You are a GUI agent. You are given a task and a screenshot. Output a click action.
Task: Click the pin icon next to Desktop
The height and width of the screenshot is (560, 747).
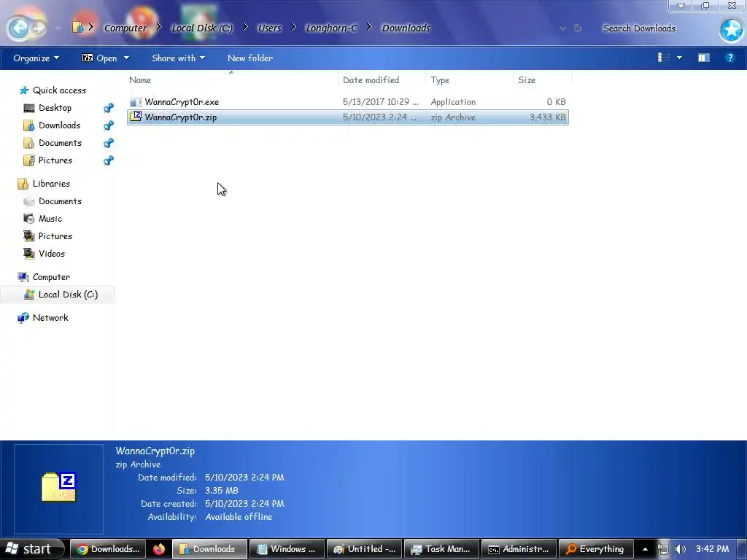click(109, 108)
